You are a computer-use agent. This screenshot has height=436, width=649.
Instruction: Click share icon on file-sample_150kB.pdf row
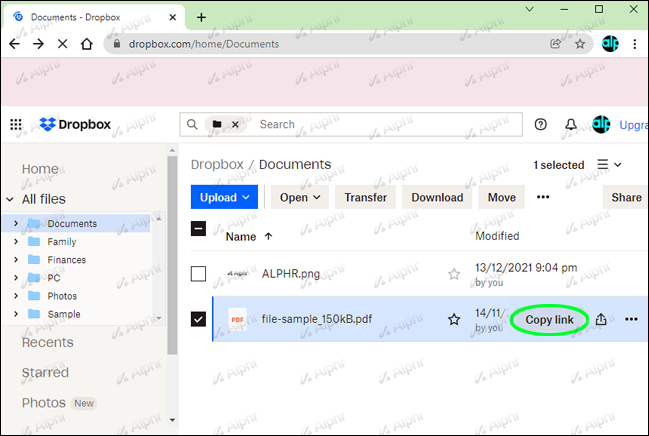tap(601, 319)
